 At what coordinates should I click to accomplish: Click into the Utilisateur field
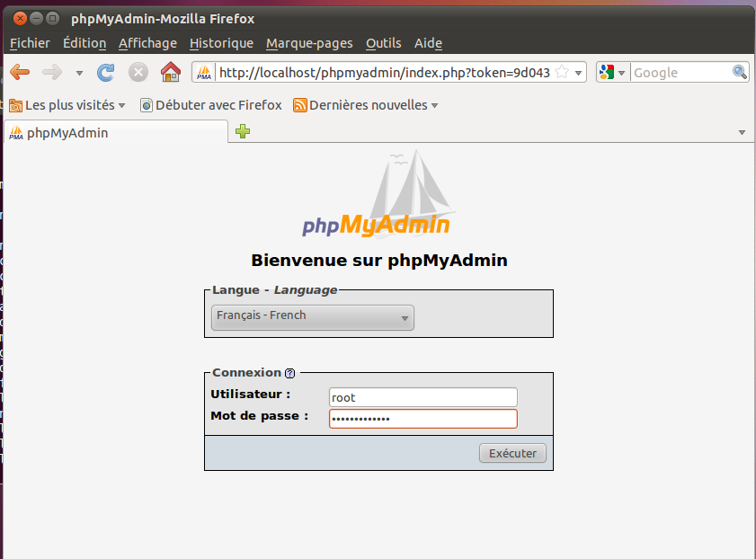tap(422, 397)
